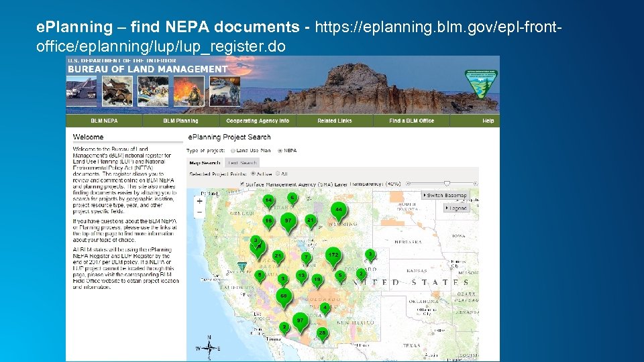644x362 pixels.
Task: Expand the map Legend panel
Action: [456, 208]
